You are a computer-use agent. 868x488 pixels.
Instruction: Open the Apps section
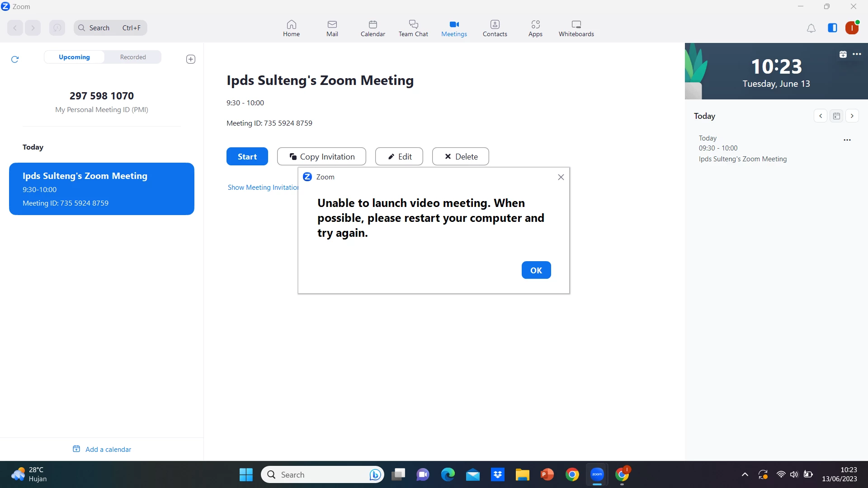(x=535, y=28)
